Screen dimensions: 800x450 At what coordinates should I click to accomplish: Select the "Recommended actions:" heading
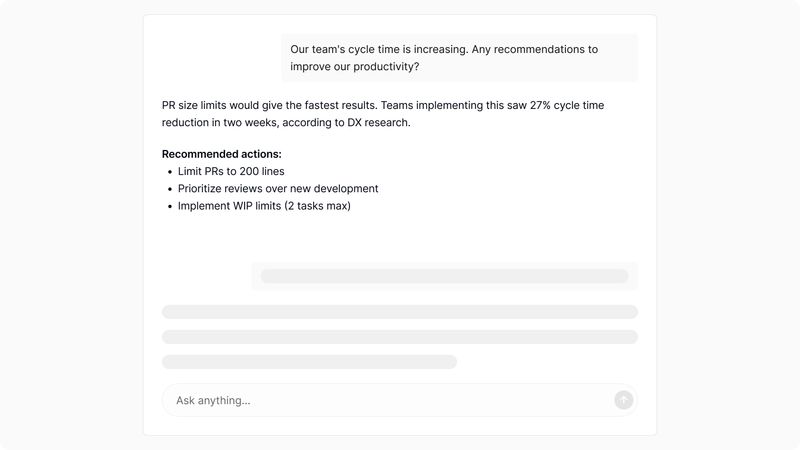221,154
